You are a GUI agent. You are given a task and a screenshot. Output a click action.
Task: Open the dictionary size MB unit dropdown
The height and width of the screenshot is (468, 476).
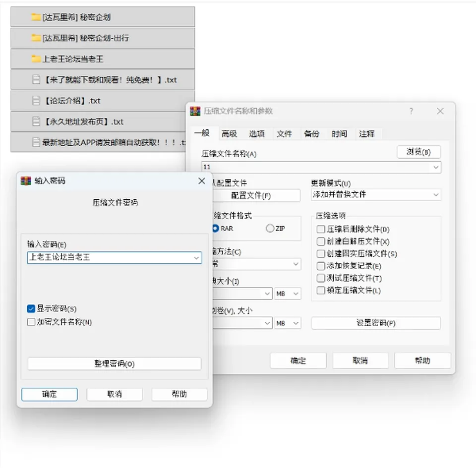[288, 293]
